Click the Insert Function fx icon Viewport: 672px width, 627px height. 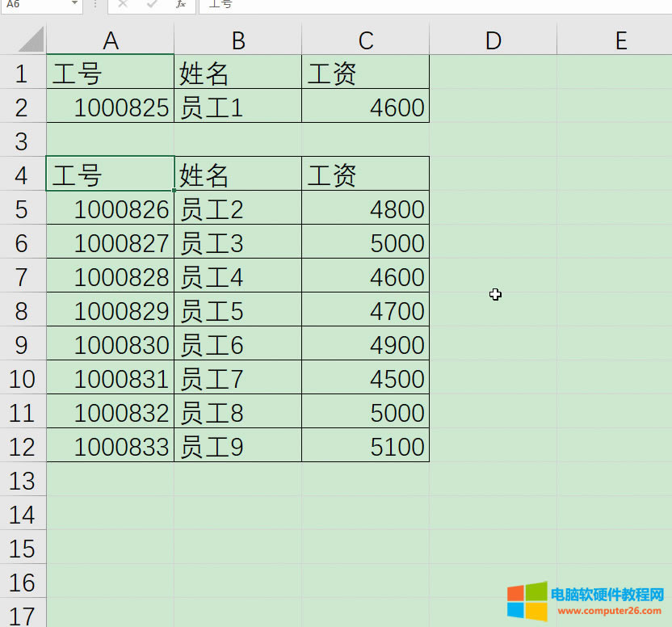coord(181,4)
